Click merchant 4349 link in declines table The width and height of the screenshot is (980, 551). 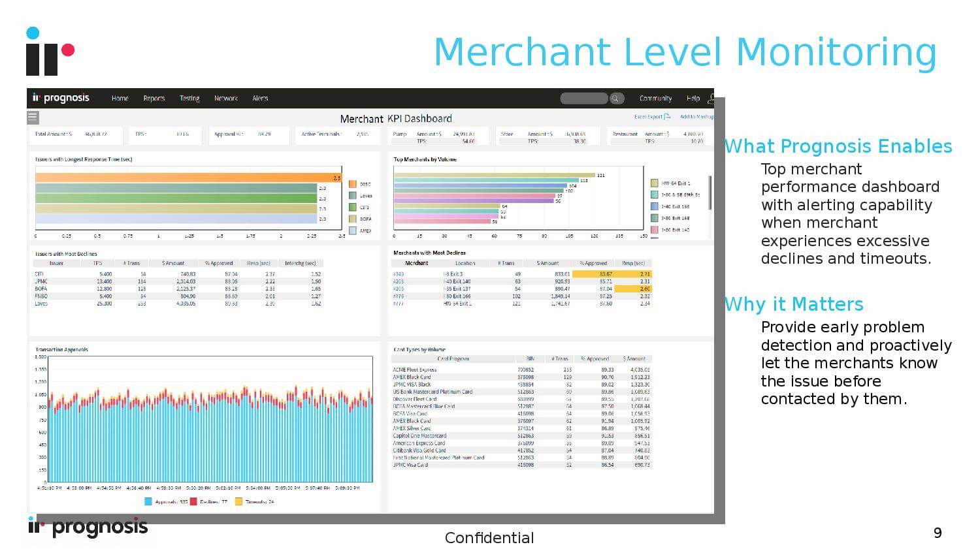coord(398,274)
